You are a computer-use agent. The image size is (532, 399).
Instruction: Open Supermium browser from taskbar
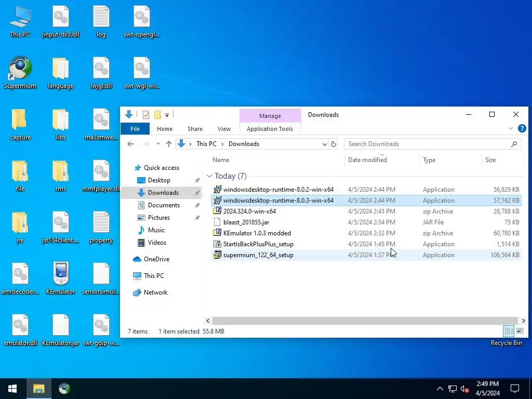(64, 389)
